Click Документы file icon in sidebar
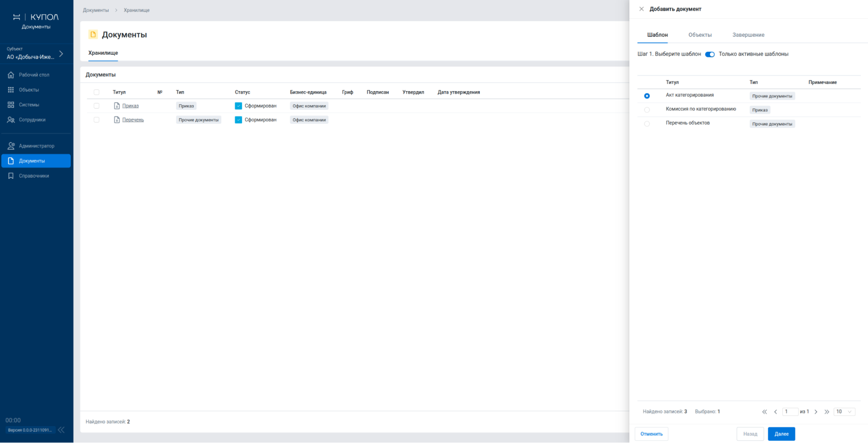Screen dimensions: 868x443 (11, 161)
